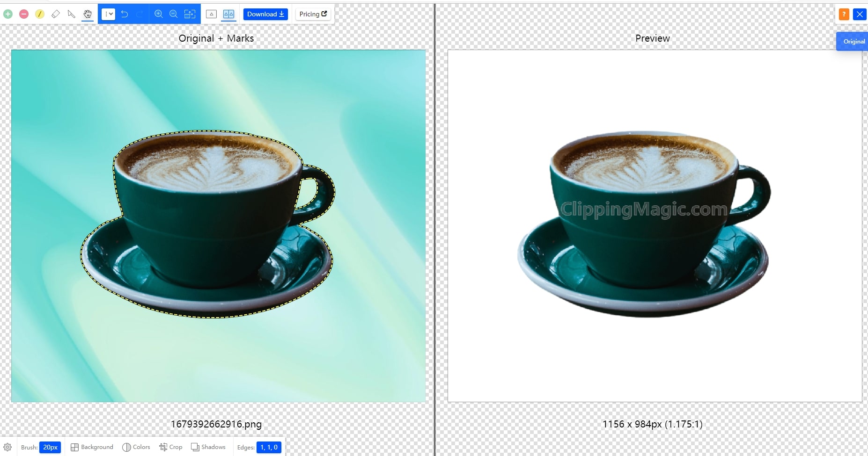Fit image to view
868x456 pixels.
pyautogui.click(x=190, y=14)
